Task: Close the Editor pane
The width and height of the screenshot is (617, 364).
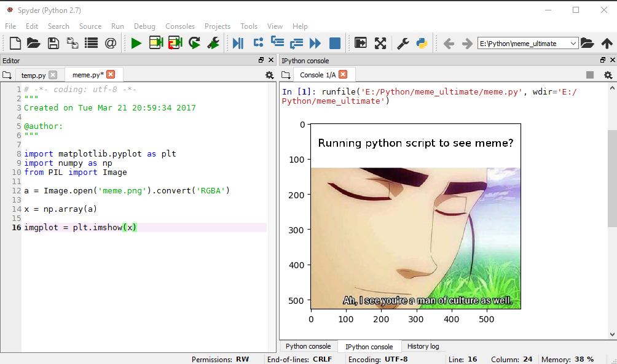Action: pos(271,60)
